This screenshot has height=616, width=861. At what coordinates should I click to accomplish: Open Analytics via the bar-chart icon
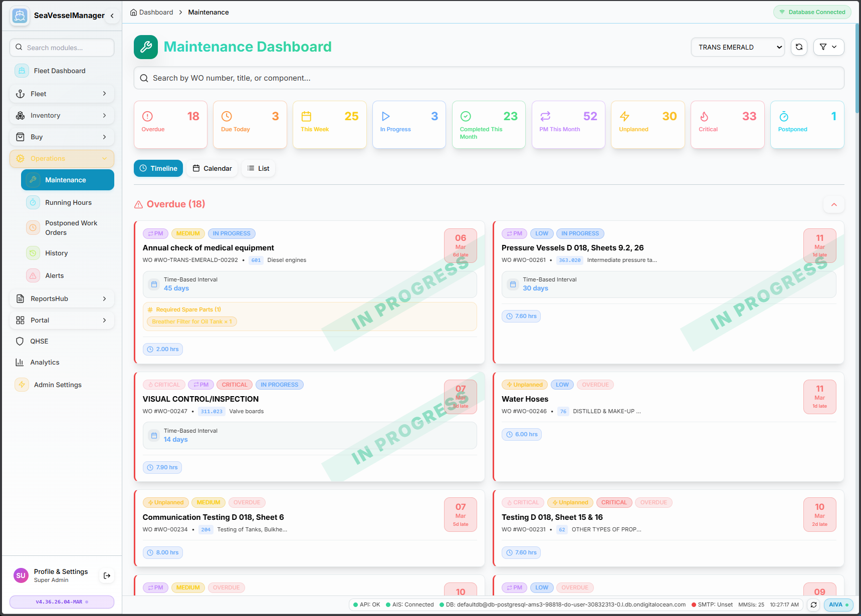click(20, 362)
